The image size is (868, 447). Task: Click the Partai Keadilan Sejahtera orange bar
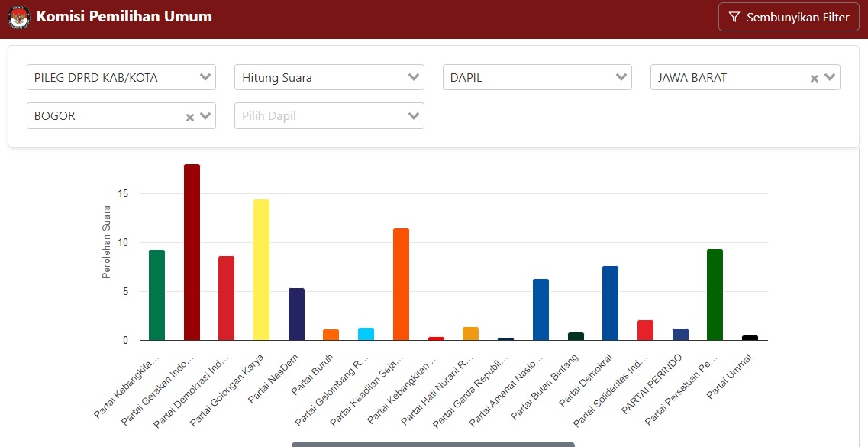[401, 284]
